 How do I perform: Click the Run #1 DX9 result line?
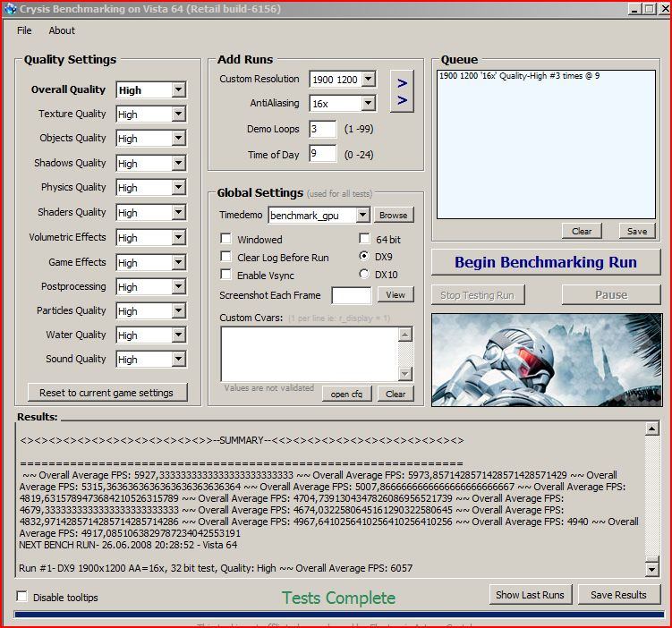tap(216, 568)
